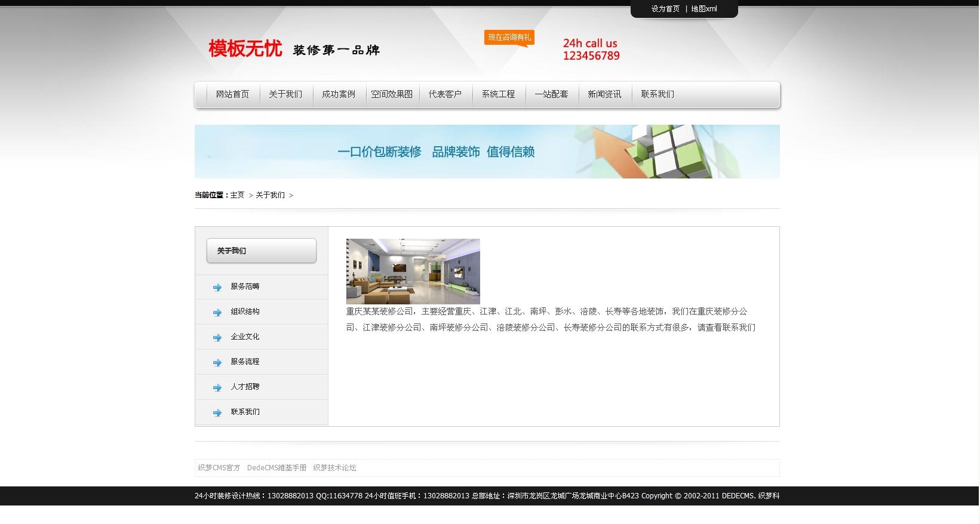980x524 pixels.
Task: Click the arrow icon beside 人才招聘
Action: (217, 387)
